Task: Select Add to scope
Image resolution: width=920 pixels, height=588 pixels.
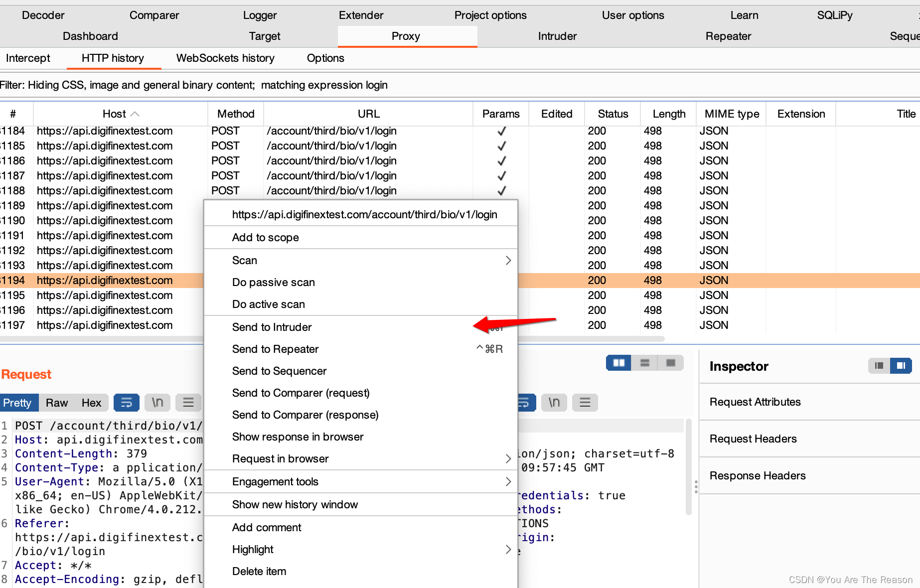Action: 361,237
